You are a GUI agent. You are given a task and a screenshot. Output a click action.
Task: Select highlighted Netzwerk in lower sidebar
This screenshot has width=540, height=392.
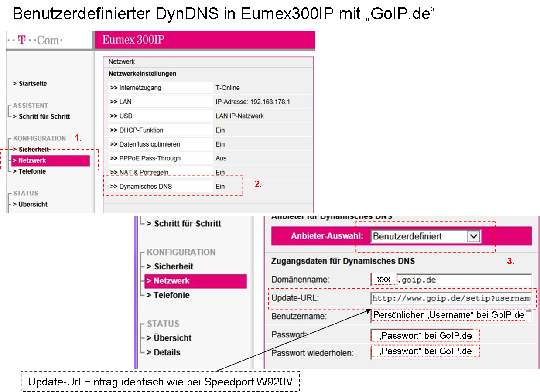[x=195, y=281]
